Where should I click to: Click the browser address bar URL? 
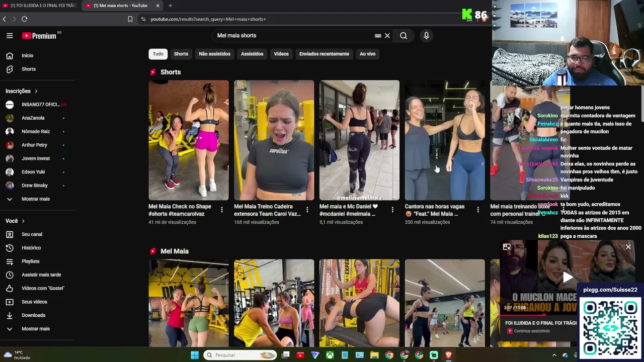coord(208,19)
